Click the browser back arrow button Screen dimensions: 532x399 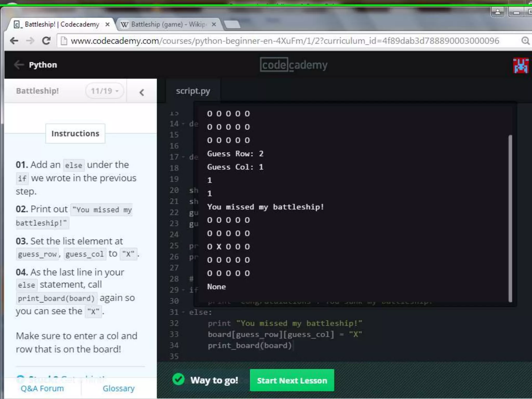tap(14, 41)
